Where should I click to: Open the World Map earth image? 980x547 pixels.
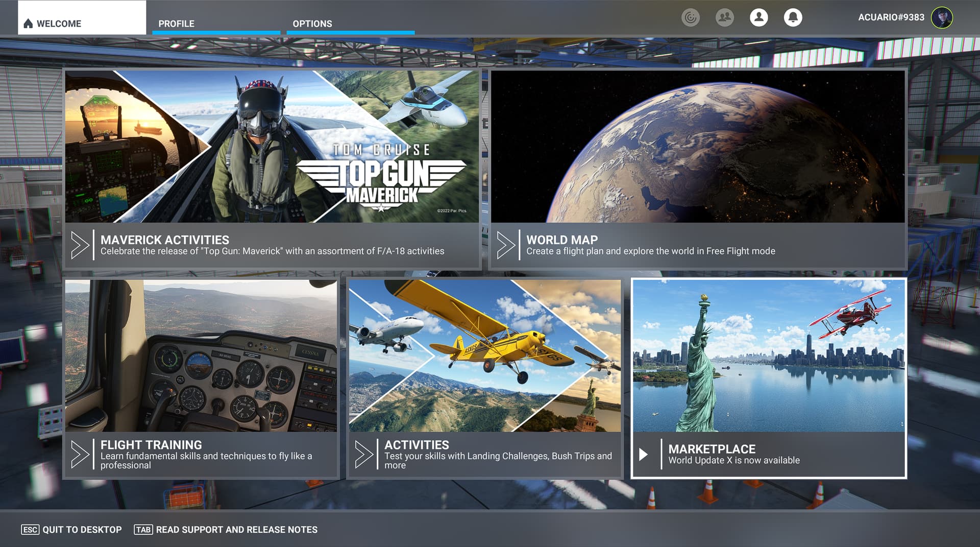[698, 147]
